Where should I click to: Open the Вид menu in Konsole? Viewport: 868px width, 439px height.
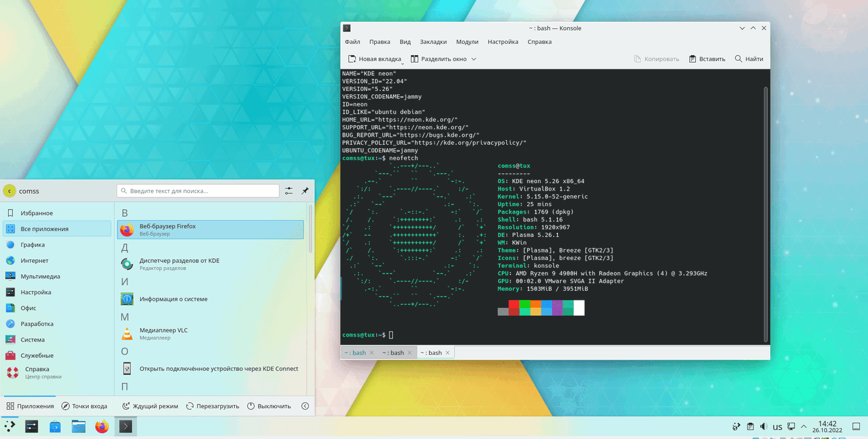(405, 42)
